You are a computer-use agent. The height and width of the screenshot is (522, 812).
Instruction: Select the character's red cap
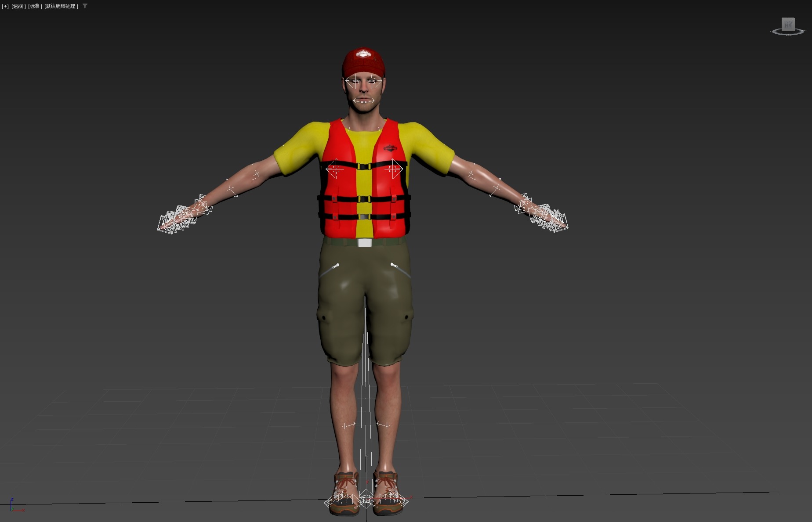tap(363, 62)
